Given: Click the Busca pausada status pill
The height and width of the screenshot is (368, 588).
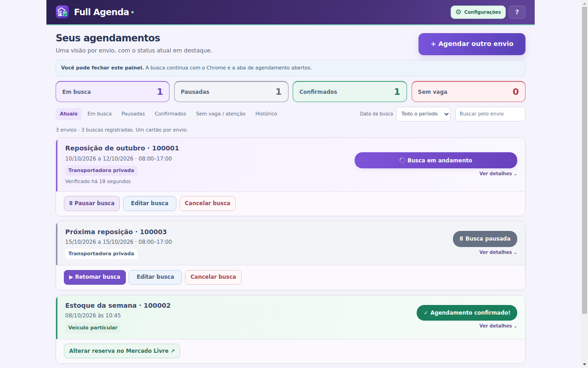Looking at the screenshot, I should click(485, 239).
